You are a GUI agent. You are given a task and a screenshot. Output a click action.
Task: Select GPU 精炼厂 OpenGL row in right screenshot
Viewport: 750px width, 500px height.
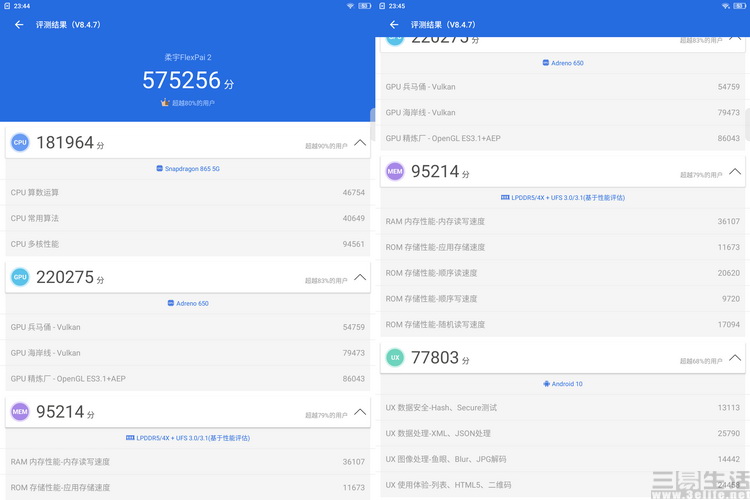tap(562, 138)
